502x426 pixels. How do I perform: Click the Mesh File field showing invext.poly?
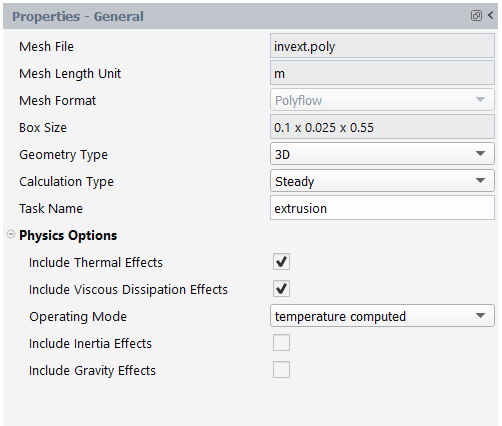[x=382, y=46]
